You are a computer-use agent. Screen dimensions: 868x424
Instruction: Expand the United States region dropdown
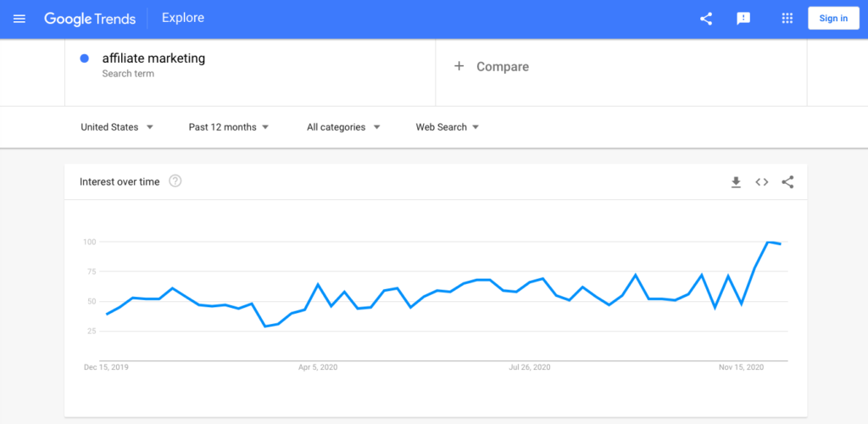[x=117, y=127]
